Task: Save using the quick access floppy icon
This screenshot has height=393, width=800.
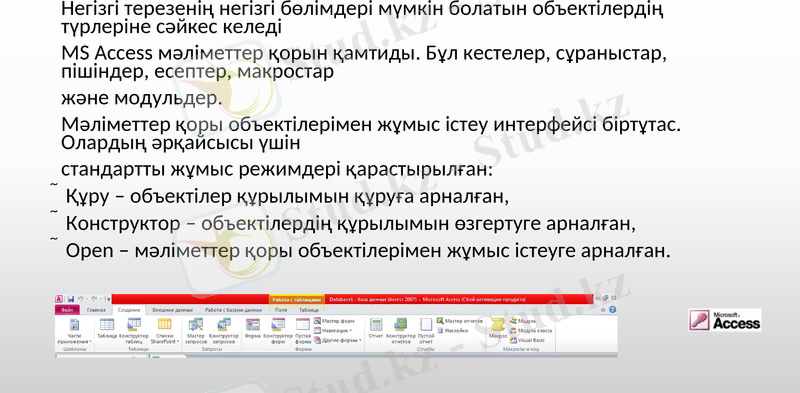Action: (70, 299)
